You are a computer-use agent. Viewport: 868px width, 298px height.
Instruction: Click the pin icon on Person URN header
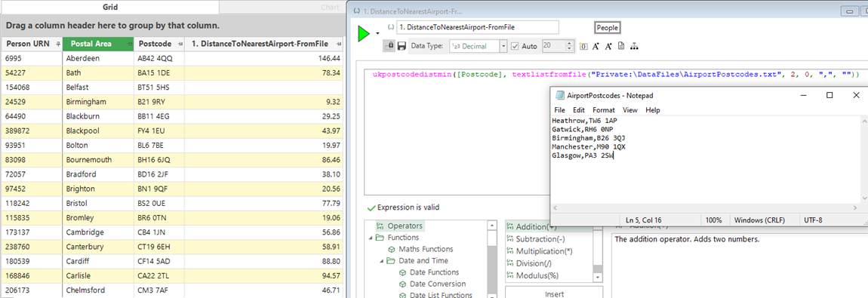click(x=57, y=44)
